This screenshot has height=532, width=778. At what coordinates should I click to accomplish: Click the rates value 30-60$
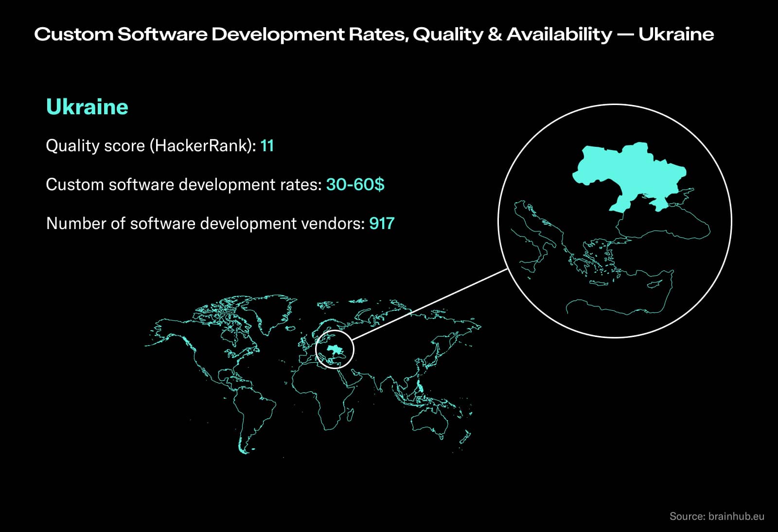355,184
